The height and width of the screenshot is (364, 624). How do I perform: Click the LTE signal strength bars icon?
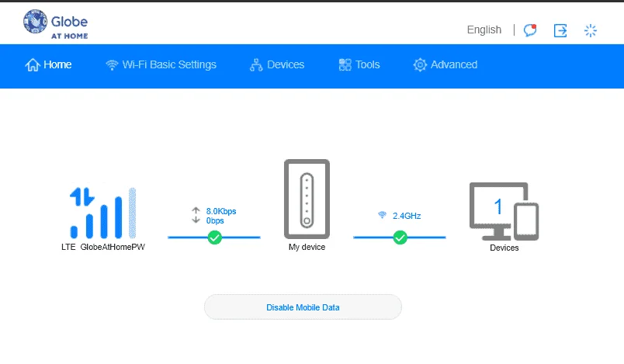click(103, 213)
